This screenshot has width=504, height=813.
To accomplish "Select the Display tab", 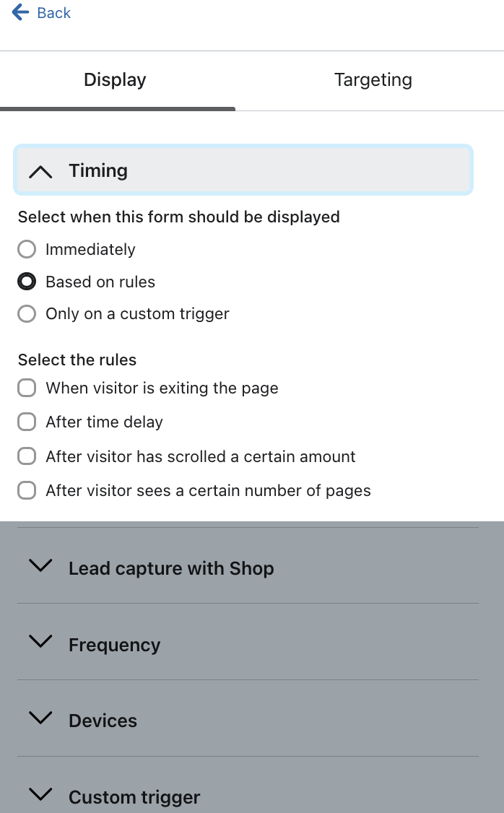I will coord(114,79).
